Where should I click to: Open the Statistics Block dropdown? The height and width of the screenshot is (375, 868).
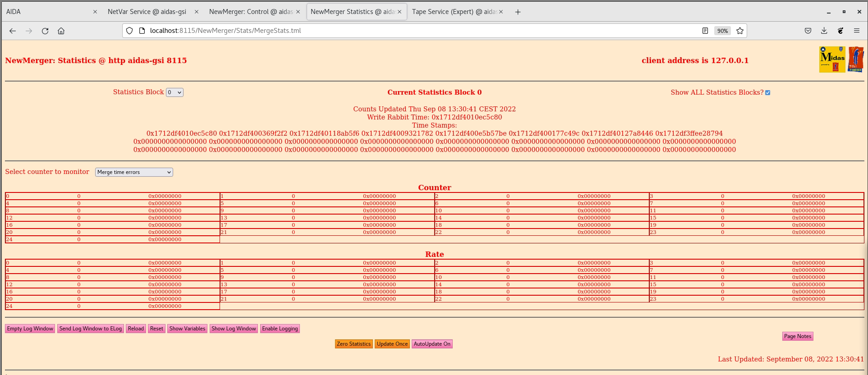coord(175,92)
